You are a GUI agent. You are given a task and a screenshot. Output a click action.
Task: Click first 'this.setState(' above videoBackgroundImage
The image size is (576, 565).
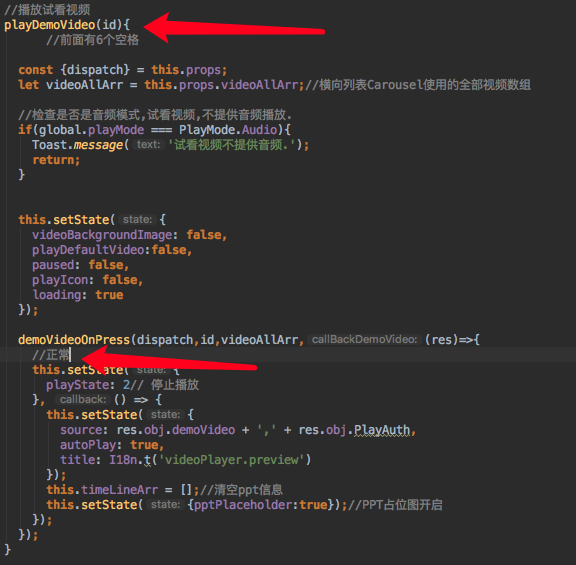click(x=67, y=220)
